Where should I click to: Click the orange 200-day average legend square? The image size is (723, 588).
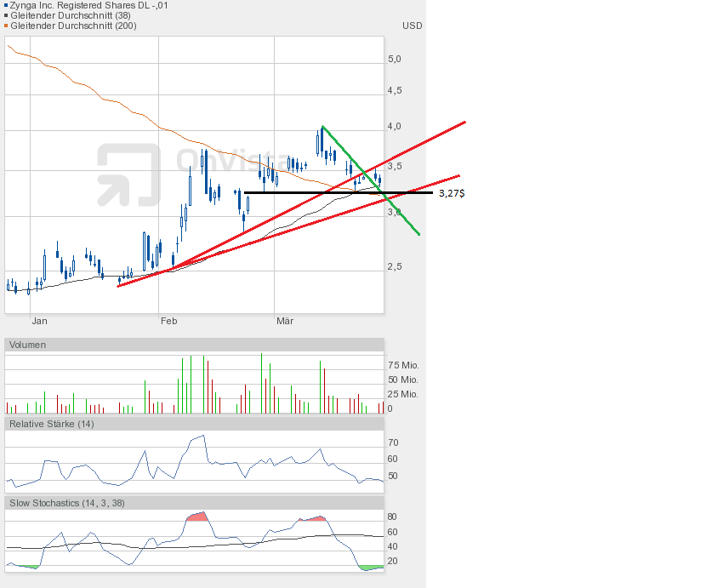click(x=6, y=26)
